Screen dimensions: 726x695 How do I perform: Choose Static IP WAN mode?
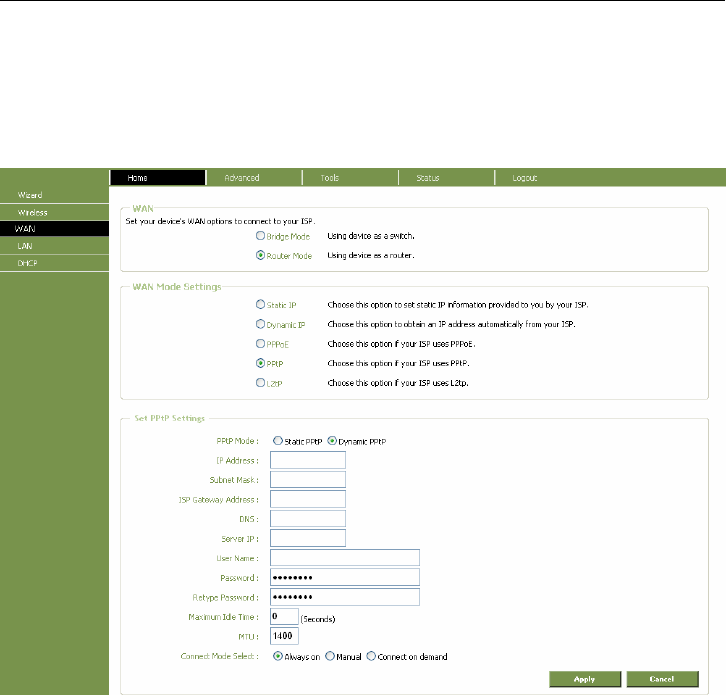tap(261, 303)
